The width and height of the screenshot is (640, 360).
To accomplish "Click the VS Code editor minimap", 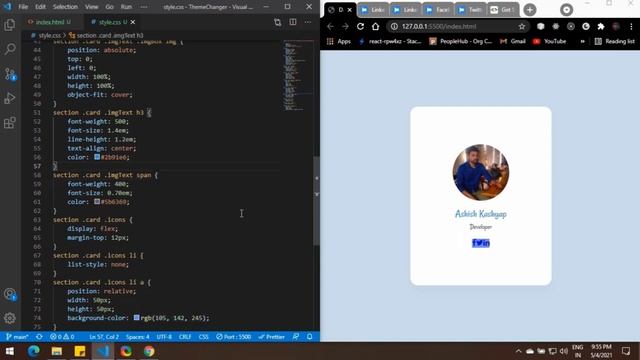I will pos(298,76).
